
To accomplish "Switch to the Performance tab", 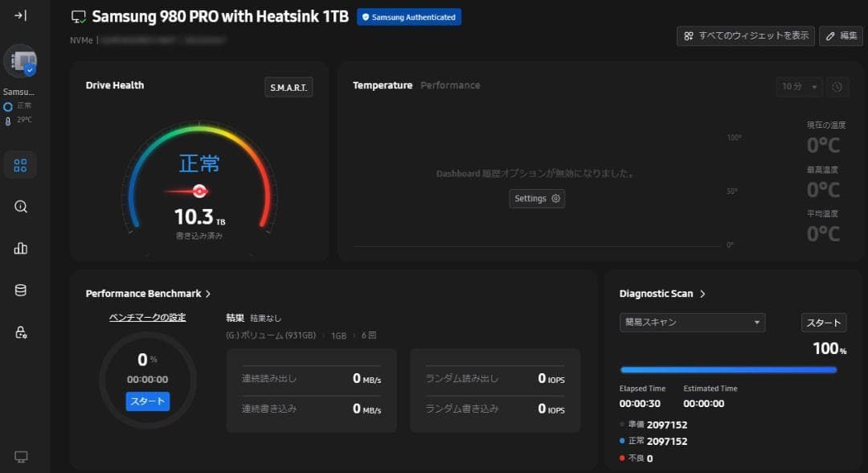I will click(x=450, y=85).
